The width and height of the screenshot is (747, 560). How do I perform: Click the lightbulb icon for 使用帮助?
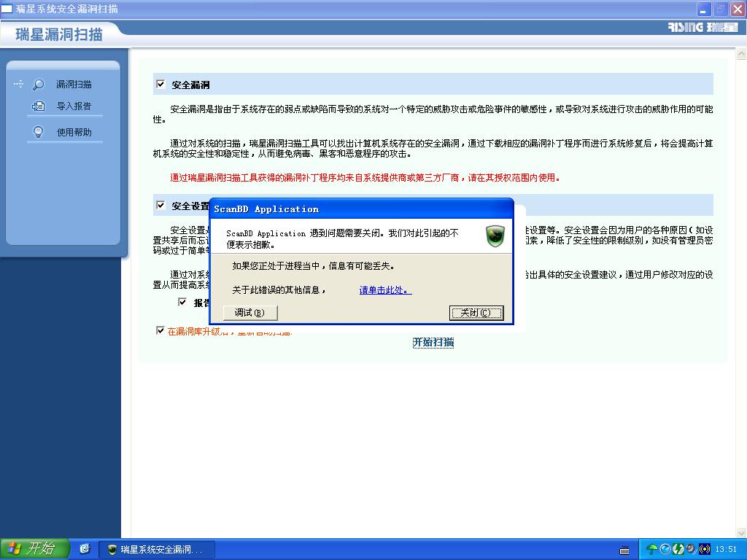pyautogui.click(x=38, y=132)
